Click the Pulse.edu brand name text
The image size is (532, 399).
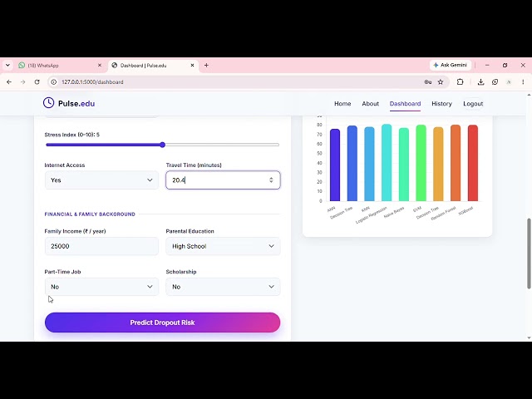point(76,103)
